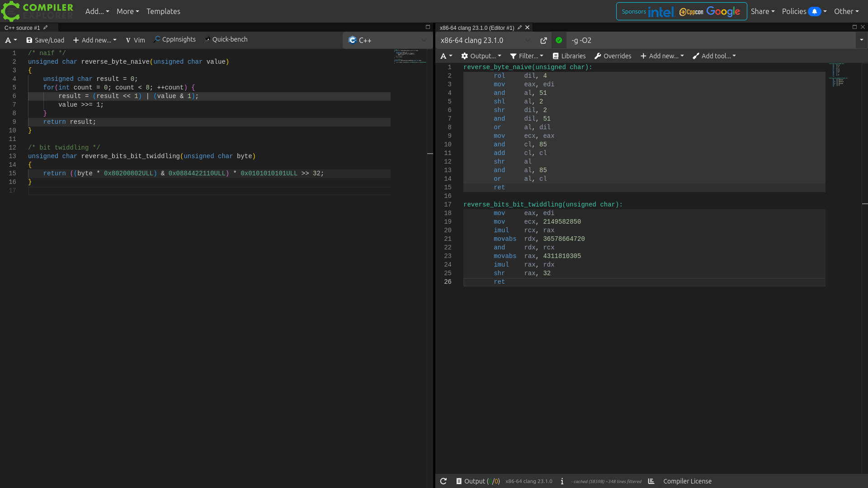Click the Google sponsor logo
Viewport: 868px width, 488px height.
tap(723, 11)
